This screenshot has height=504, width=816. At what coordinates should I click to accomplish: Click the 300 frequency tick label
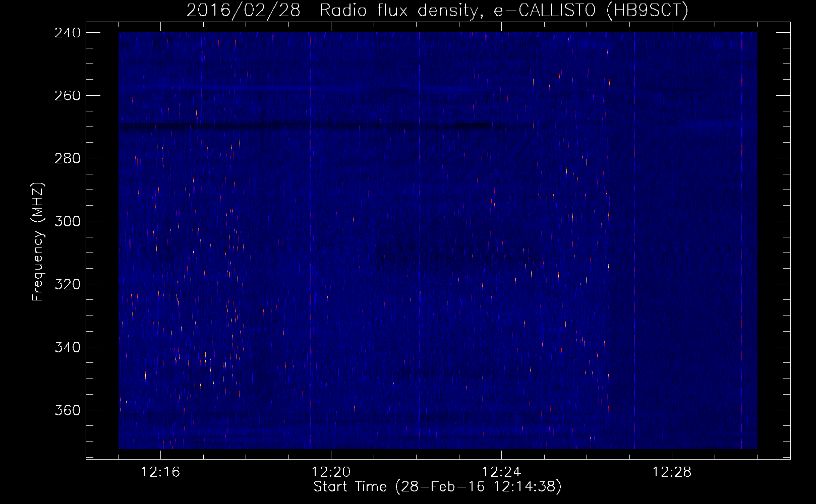tap(68, 222)
